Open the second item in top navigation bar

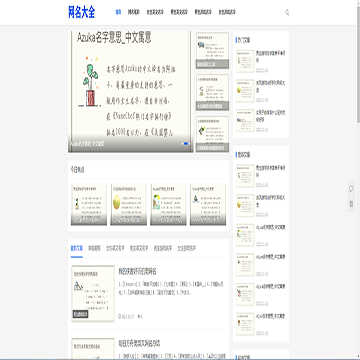click(134, 12)
